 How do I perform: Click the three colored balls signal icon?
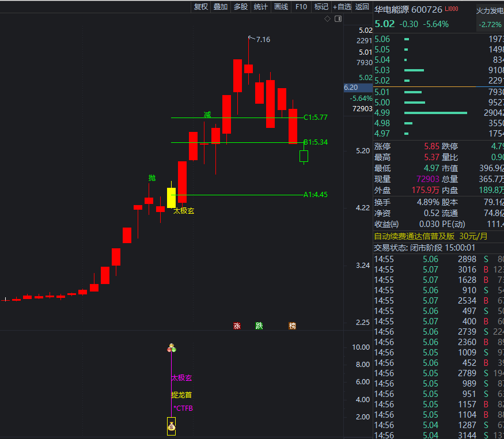coord(171,348)
